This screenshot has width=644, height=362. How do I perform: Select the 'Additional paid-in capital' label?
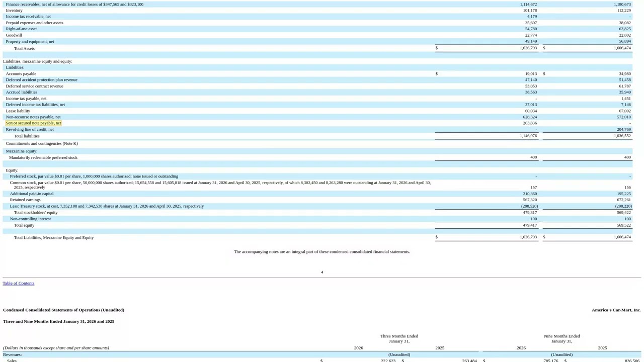[32, 194]
